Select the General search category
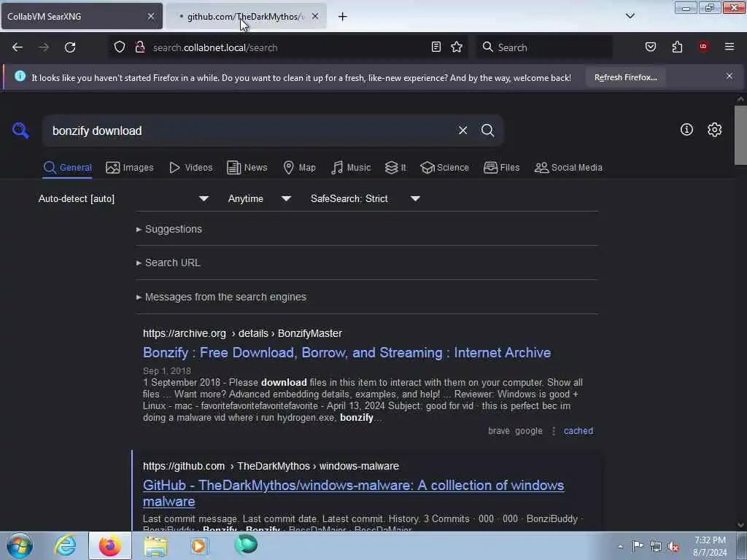This screenshot has width=747, height=560. click(67, 168)
